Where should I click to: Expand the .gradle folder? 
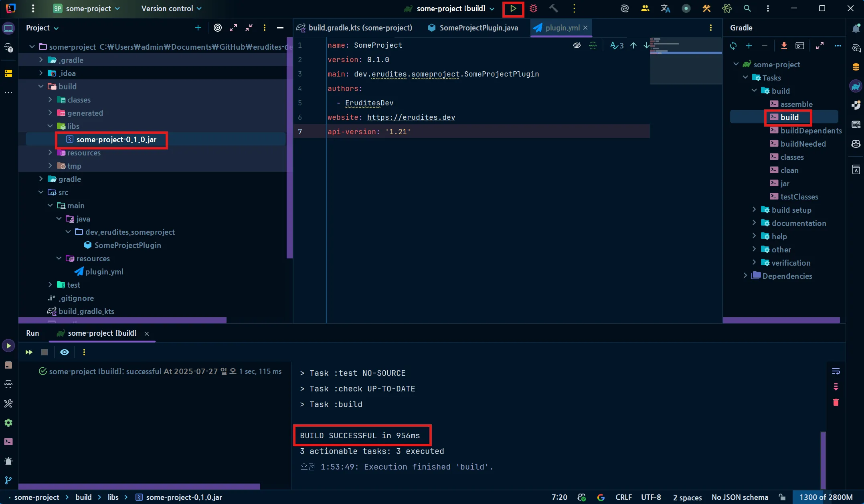[x=40, y=60]
